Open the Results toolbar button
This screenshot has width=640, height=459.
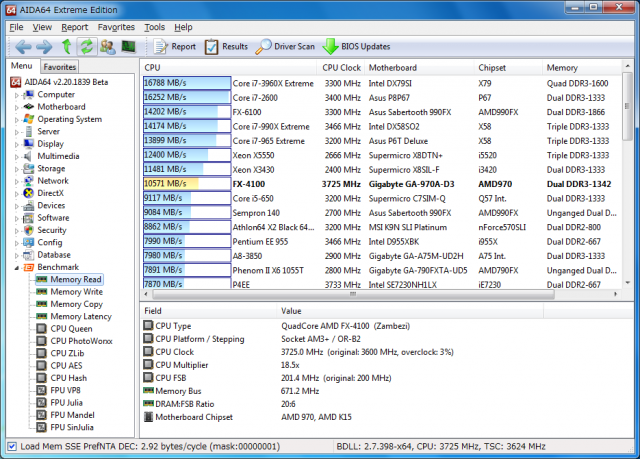point(226,47)
